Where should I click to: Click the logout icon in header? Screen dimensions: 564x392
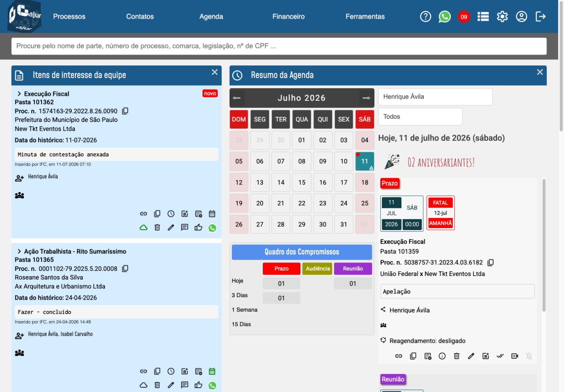541,17
